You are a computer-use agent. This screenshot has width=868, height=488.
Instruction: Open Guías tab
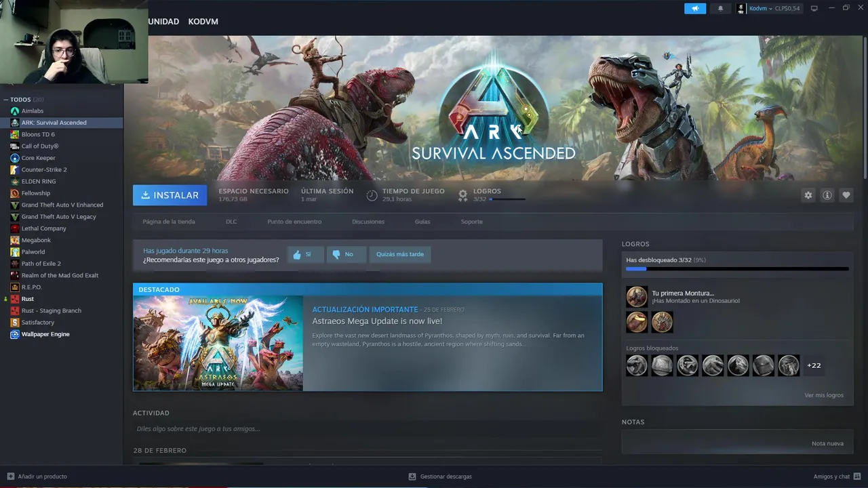pos(422,222)
